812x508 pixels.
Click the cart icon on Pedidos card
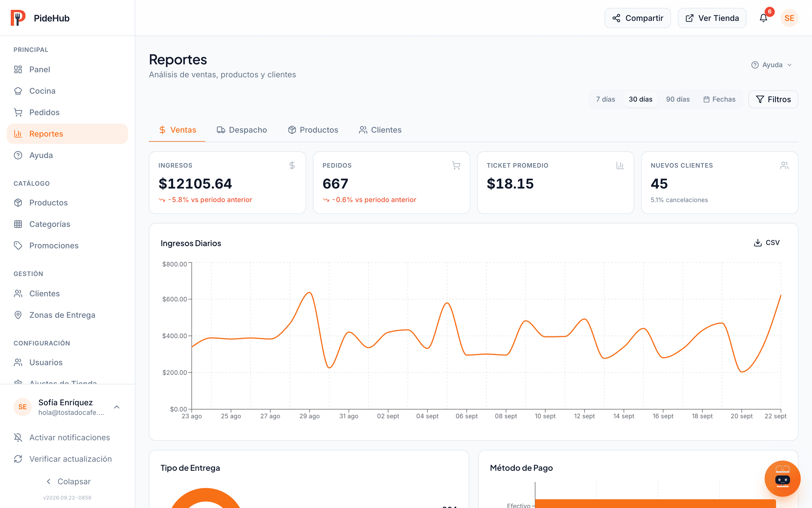point(456,165)
